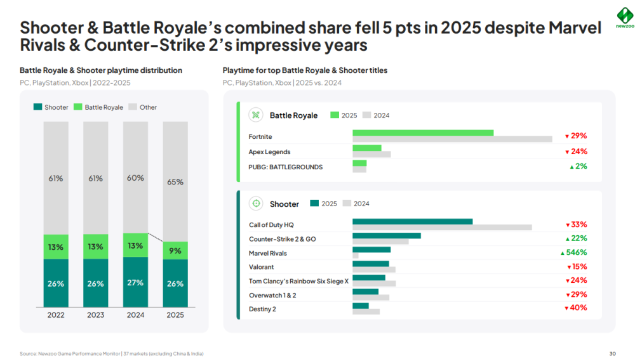The height and width of the screenshot is (364, 635).
Task: Click the Valorant title label
Action: click(x=261, y=267)
